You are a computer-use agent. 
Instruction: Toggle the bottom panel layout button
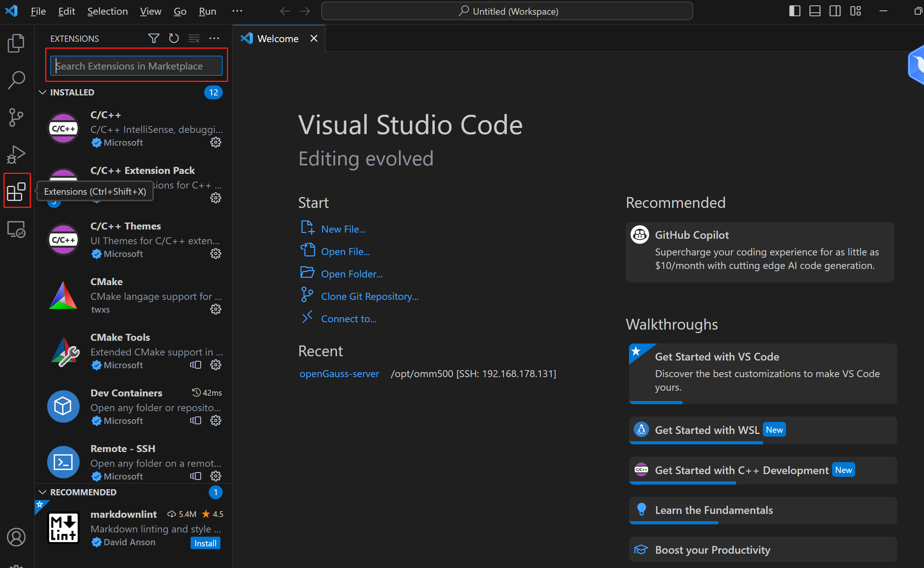[x=815, y=11]
